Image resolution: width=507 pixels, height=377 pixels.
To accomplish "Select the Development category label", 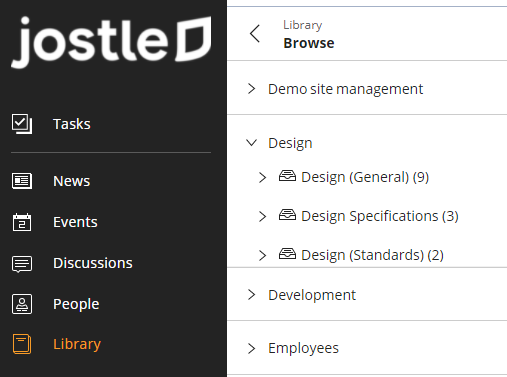I will click(x=312, y=295).
